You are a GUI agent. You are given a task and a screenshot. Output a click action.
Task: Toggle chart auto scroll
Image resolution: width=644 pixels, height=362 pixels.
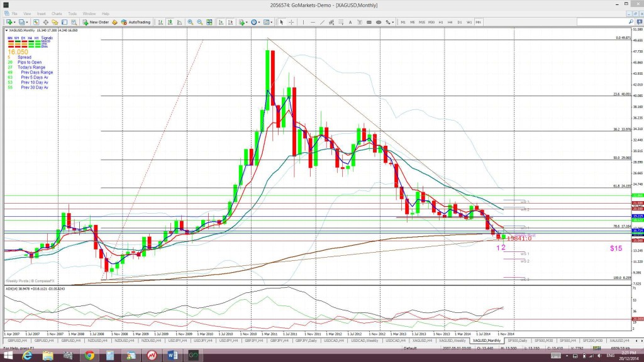coord(221,22)
